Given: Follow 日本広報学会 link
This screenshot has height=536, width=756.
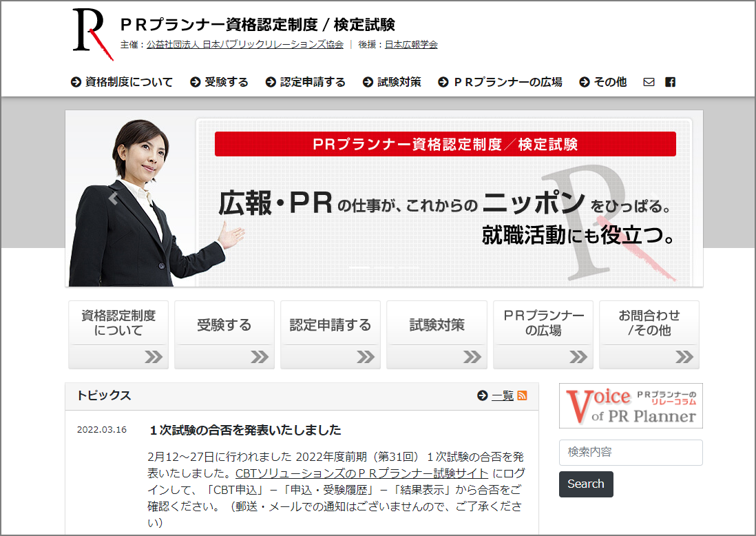Looking at the screenshot, I should pos(411,44).
